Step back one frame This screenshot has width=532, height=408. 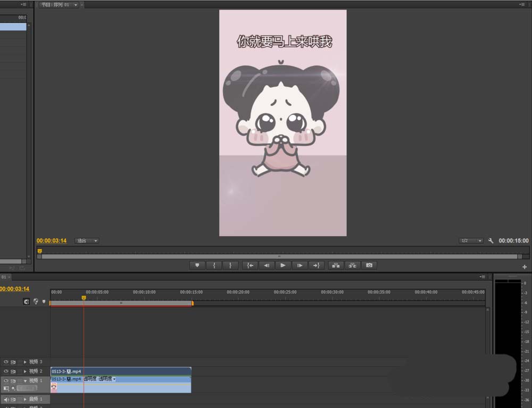click(x=267, y=265)
